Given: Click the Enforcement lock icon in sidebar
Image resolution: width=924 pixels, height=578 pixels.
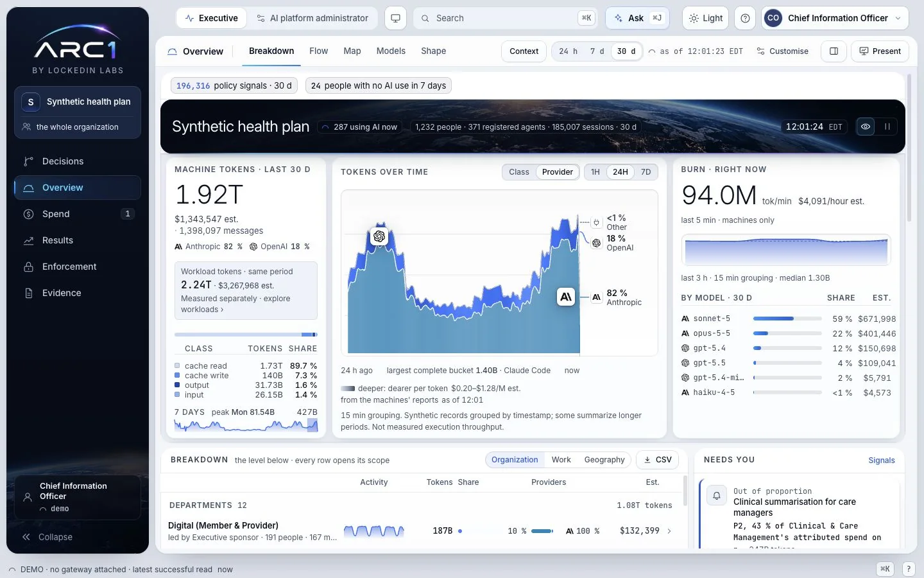Looking at the screenshot, I should (x=28, y=267).
